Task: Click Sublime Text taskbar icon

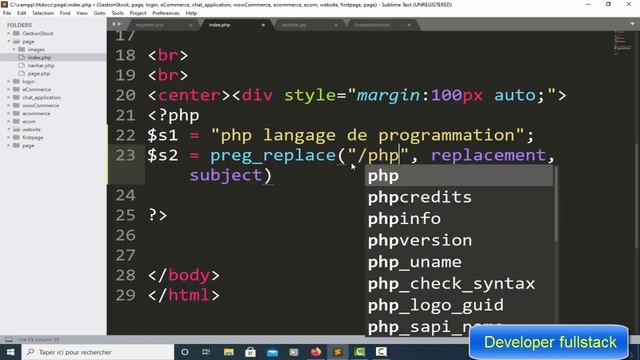Action: tap(338, 352)
